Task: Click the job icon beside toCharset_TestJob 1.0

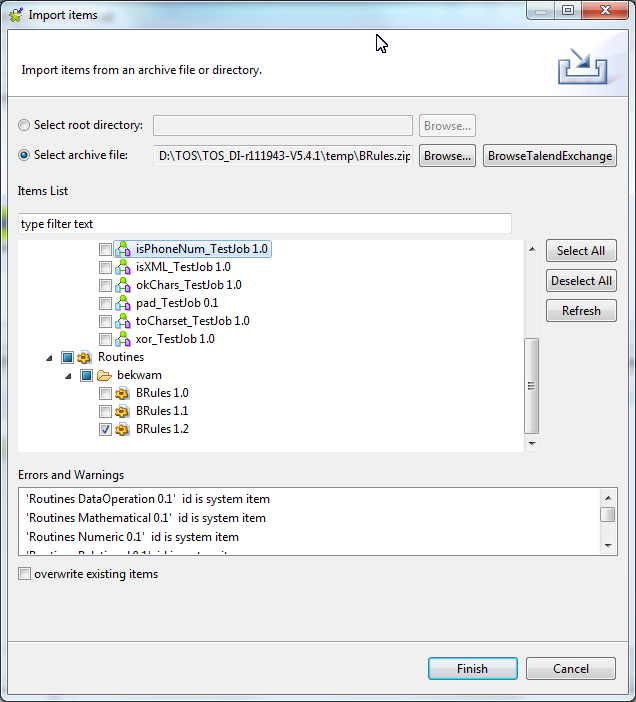Action: [x=123, y=321]
